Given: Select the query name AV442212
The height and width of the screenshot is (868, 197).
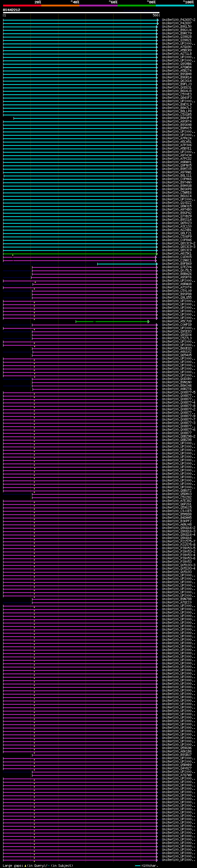Looking at the screenshot, I should pyautogui.click(x=11, y=10).
